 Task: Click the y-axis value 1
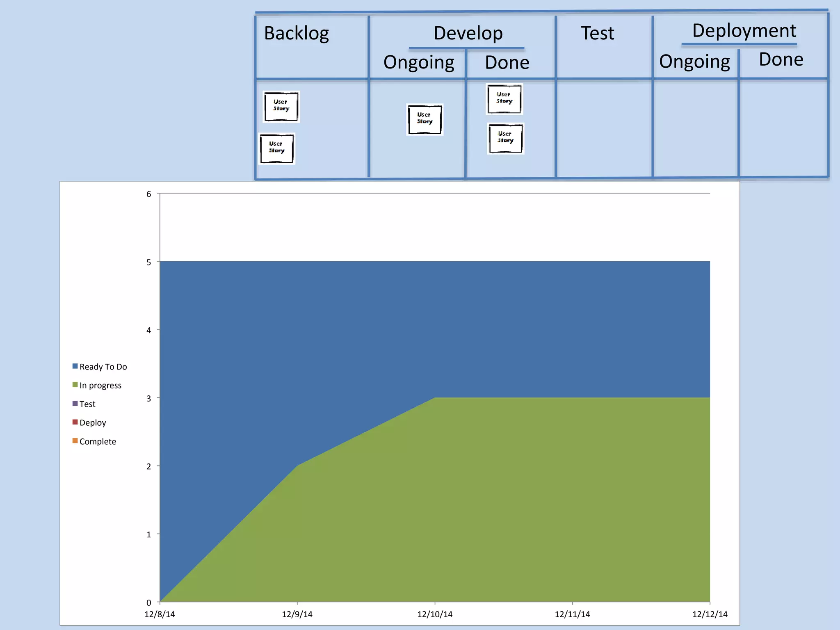click(x=149, y=535)
